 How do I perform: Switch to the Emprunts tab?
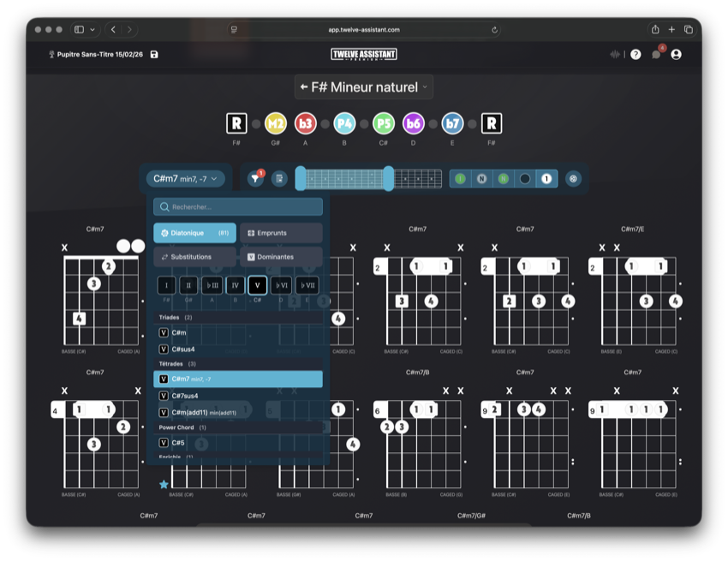pyautogui.click(x=281, y=233)
